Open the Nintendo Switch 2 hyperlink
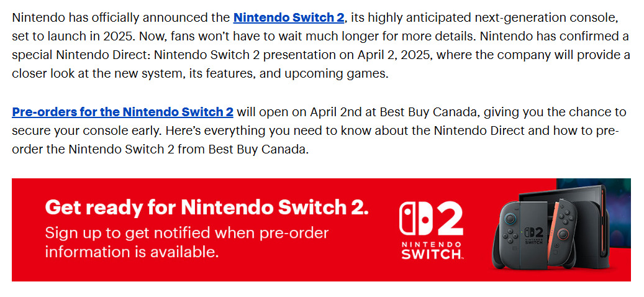 pos(289,17)
